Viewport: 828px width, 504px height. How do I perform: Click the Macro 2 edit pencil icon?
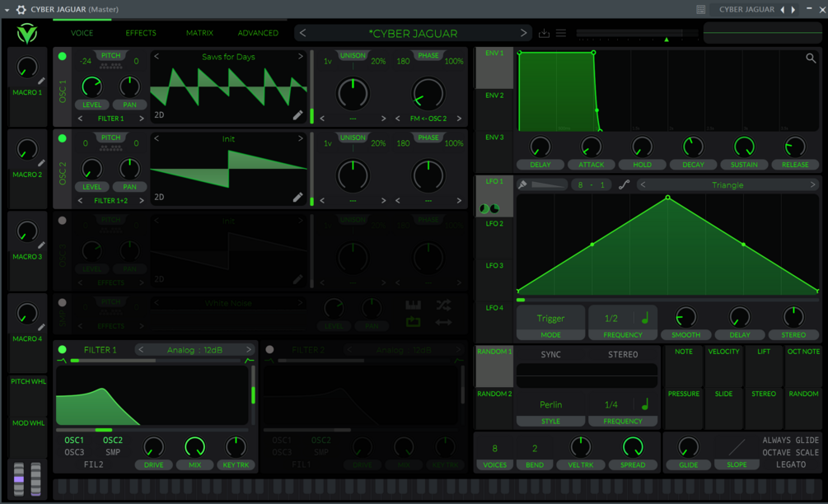(x=41, y=163)
